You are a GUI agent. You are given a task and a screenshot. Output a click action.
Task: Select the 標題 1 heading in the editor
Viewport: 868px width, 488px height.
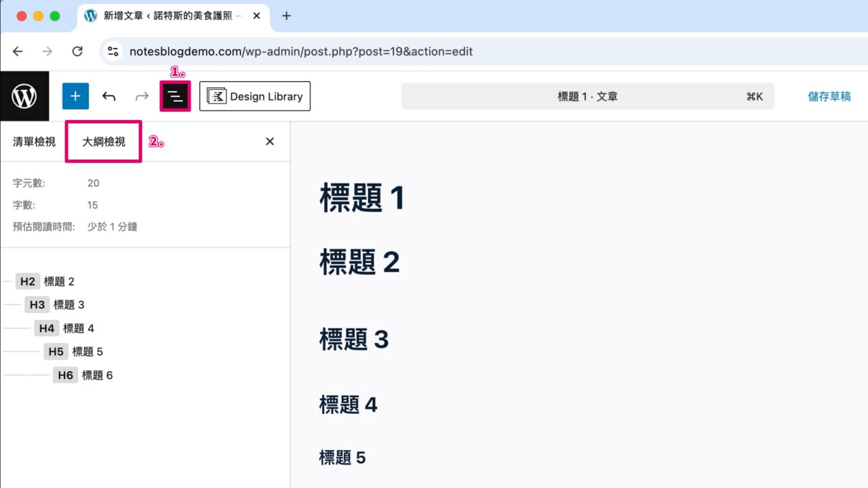tap(361, 197)
